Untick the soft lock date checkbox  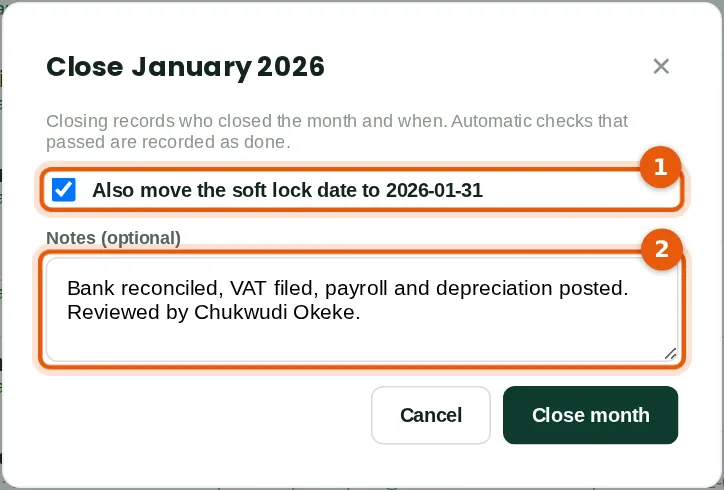[x=64, y=190]
